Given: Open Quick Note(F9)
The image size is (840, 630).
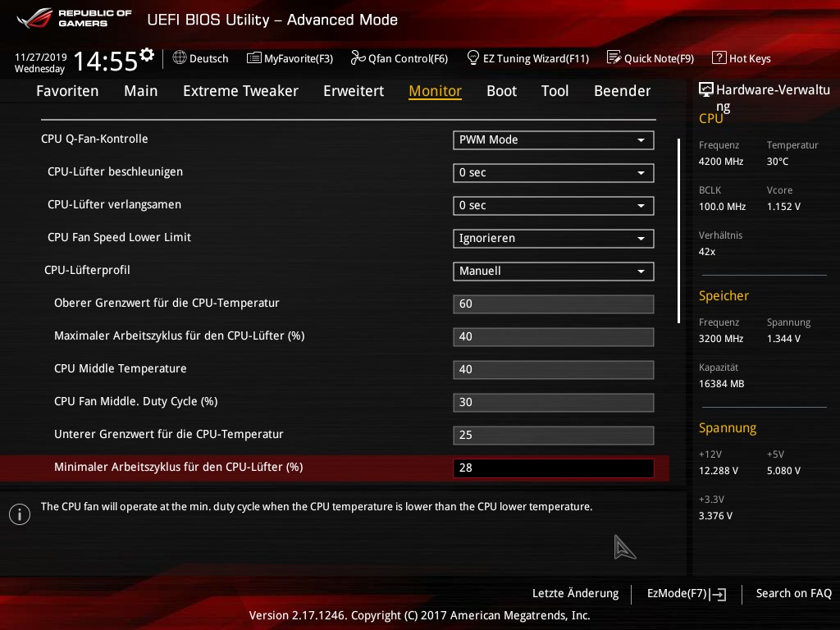Looking at the screenshot, I should 651,58.
